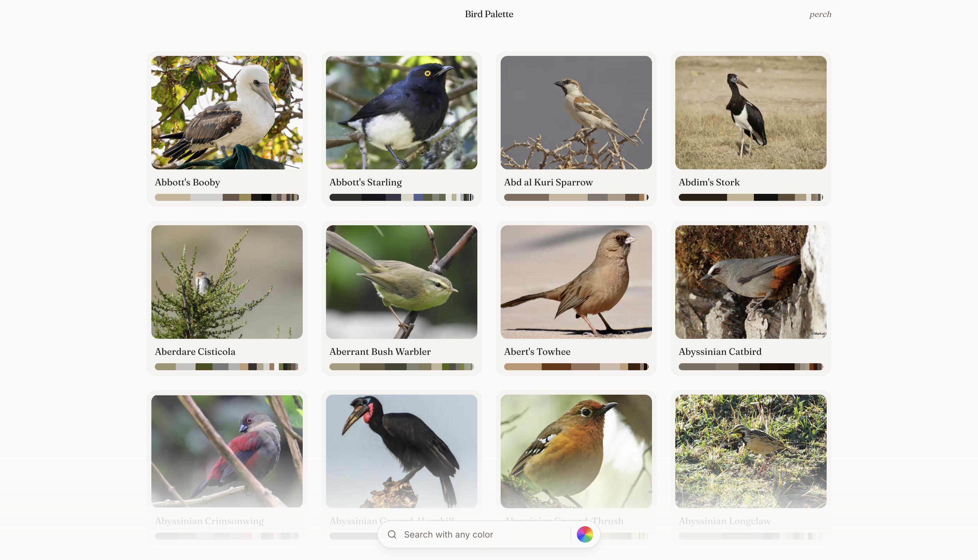Pick the first black swatch in Abdim's Stork palette
Viewport: 978px width, 560px height.
(703, 197)
